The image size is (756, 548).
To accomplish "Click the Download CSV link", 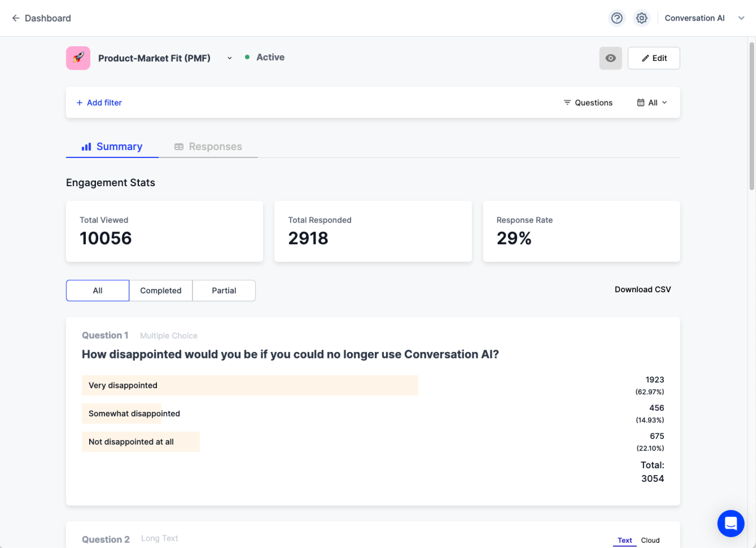I will pyautogui.click(x=643, y=289).
